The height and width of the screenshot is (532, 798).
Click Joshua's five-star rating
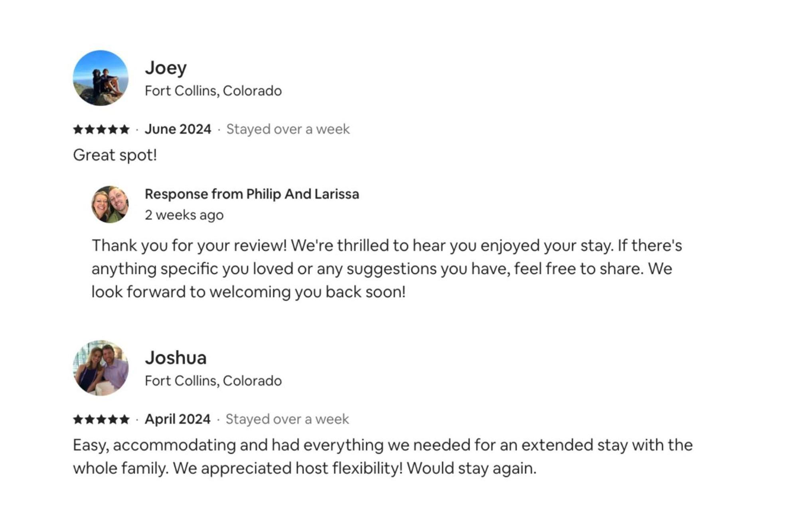click(x=101, y=419)
